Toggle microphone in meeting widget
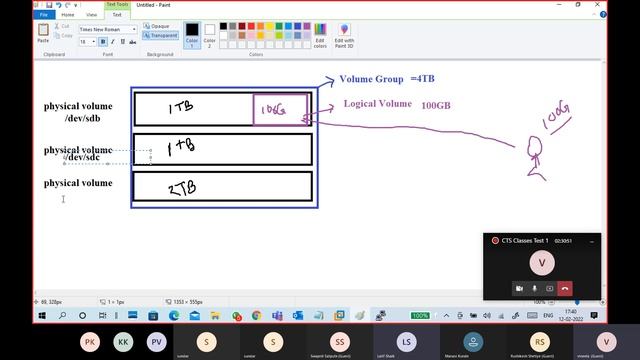Viewport: 640px width, 360px height. point(534,289)
